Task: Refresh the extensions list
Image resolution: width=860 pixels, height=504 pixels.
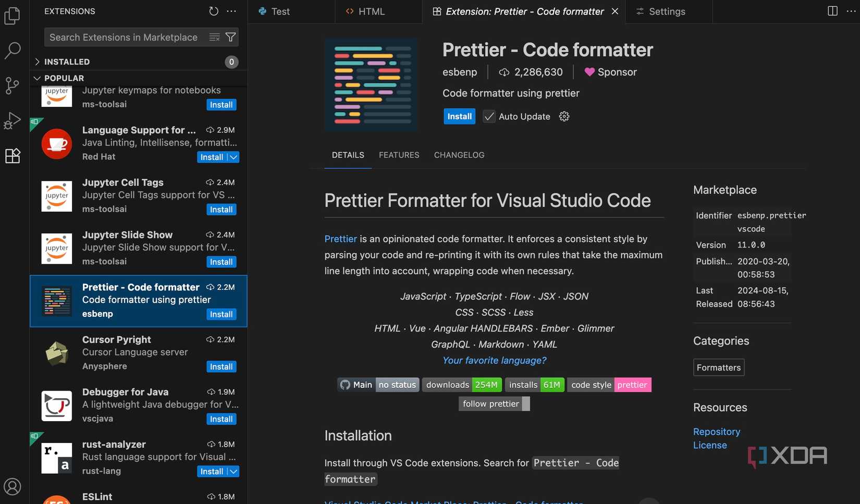Action: tap(214, 11)
